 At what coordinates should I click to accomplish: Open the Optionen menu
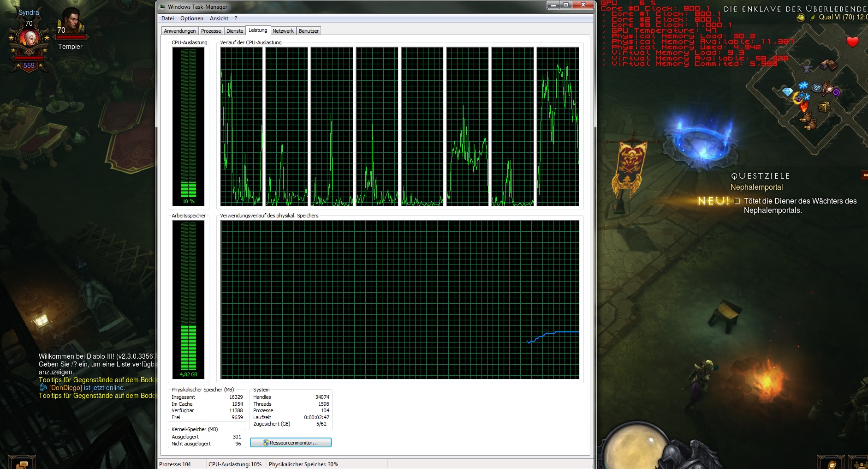192,18
